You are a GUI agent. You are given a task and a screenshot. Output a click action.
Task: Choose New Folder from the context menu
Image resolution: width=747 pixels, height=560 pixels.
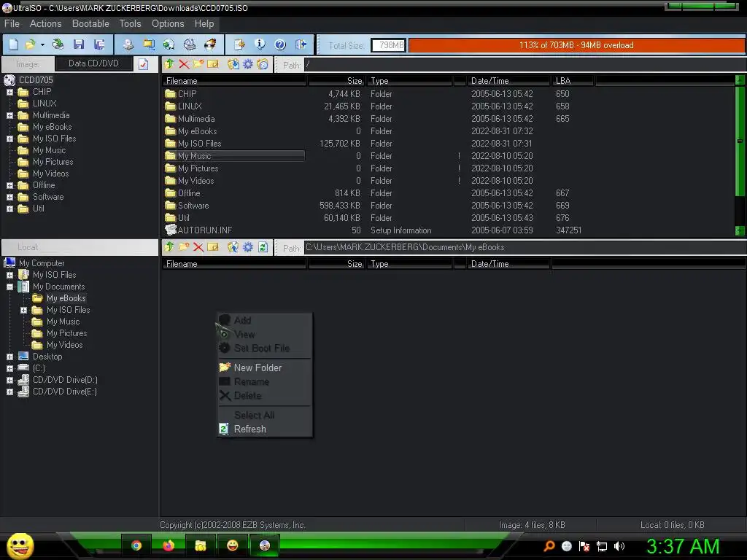click(x=264, y=367)
